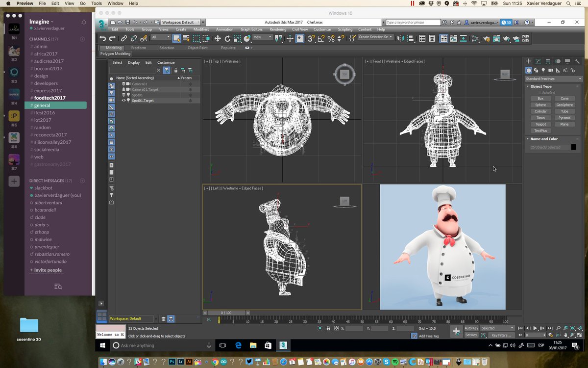Screen dimensions: 588x368
Task: Open the selection filter All dropdown
Action: click(161, 37)
